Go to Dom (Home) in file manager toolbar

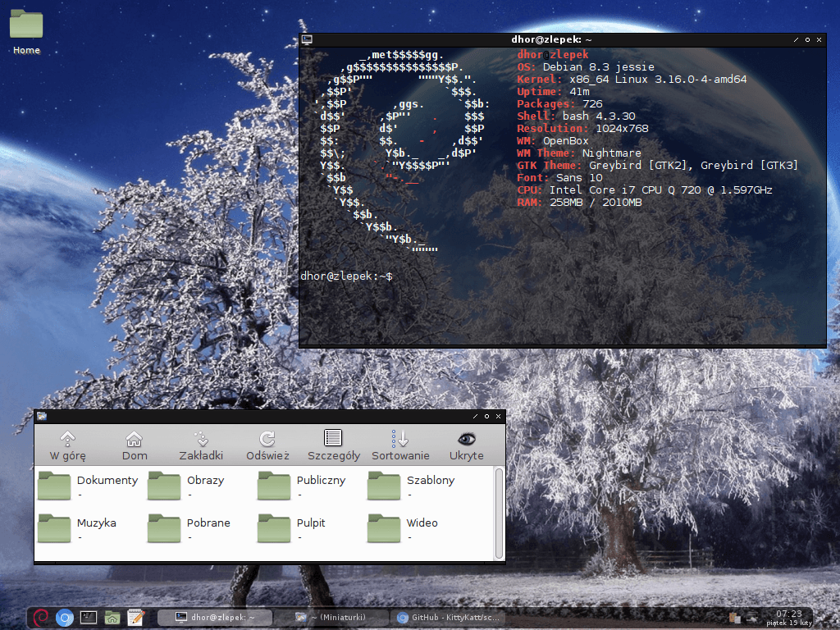click(x=134, y=445)
